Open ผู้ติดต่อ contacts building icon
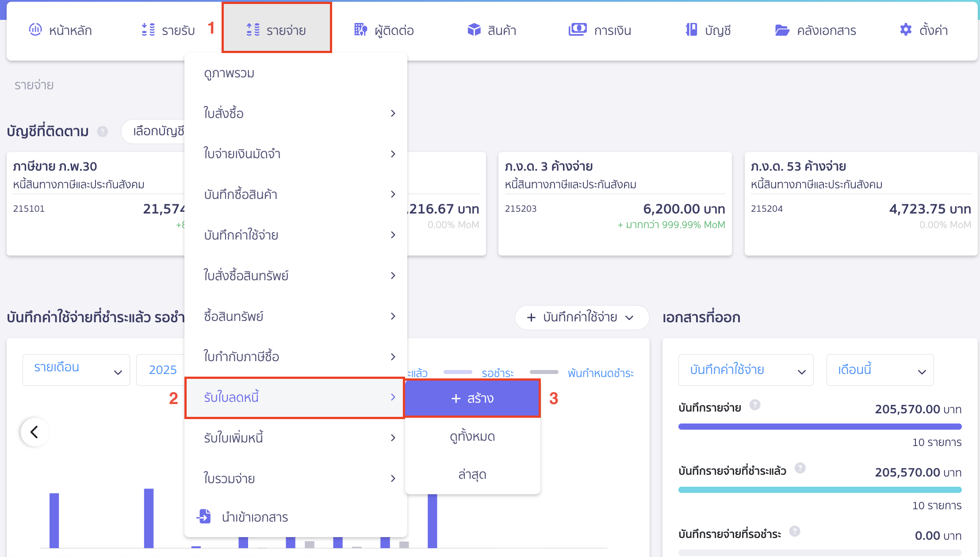Image resolution: width=980 pixels, height=557 pixels. (x=360, y=30)
